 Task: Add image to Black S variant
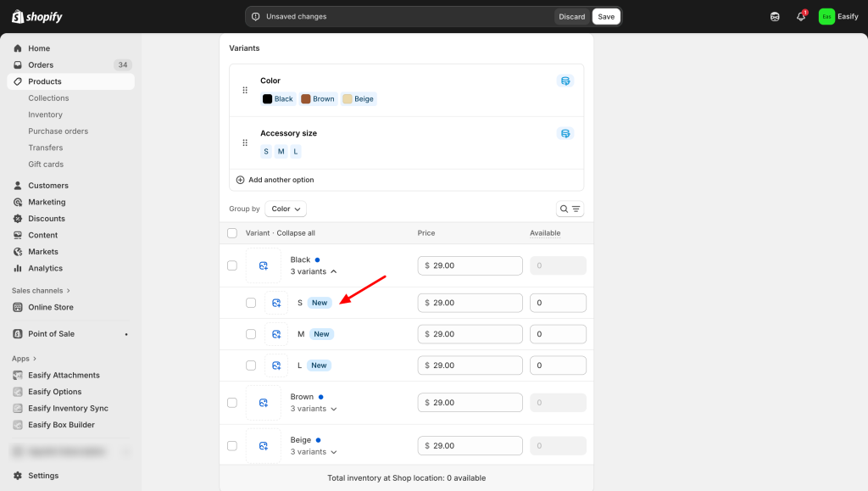coord(276,303)
